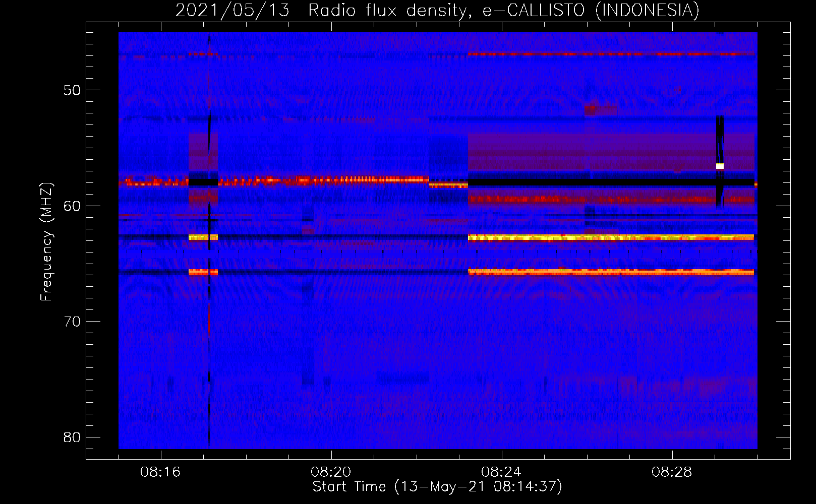Click the white-hot spot near 08:29

720,166
